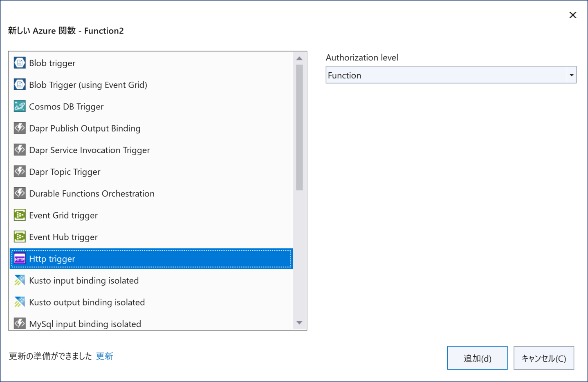Pick "Dapr Publish Output Binding" text
This screenshot has height=382, width=588.
pyautogui.click(x=85, y=128)
